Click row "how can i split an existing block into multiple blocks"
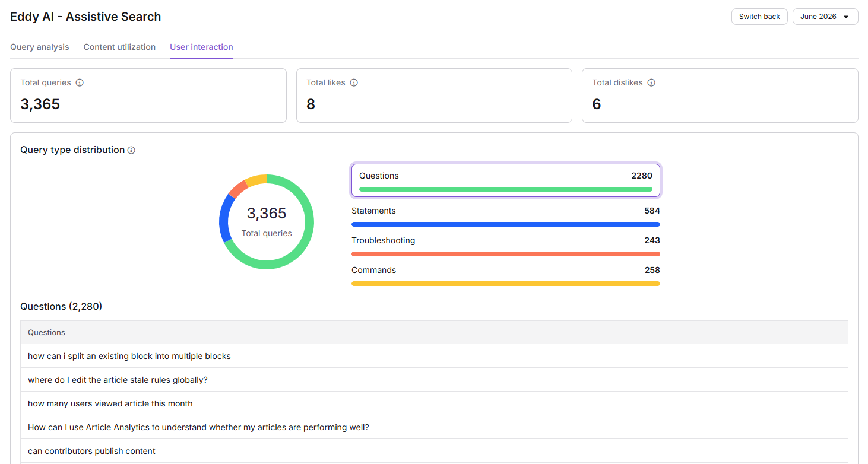 coord(434,356)
